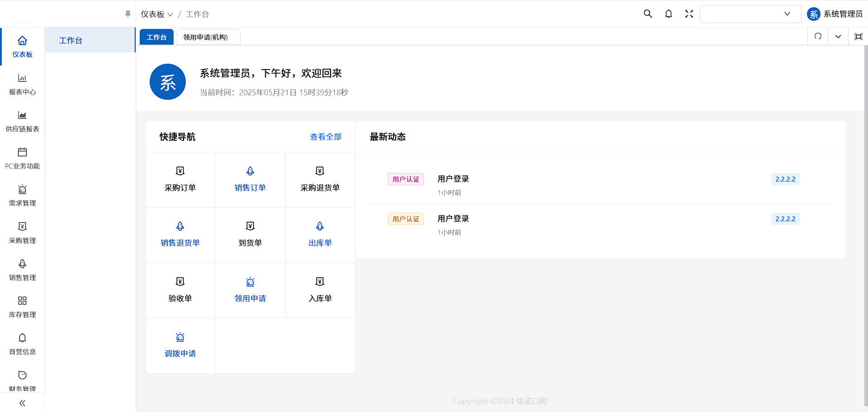This screenshot has height=412, width=868.
Task: Open 供应链报表 sidebar icon
Action: coord(22,121)
